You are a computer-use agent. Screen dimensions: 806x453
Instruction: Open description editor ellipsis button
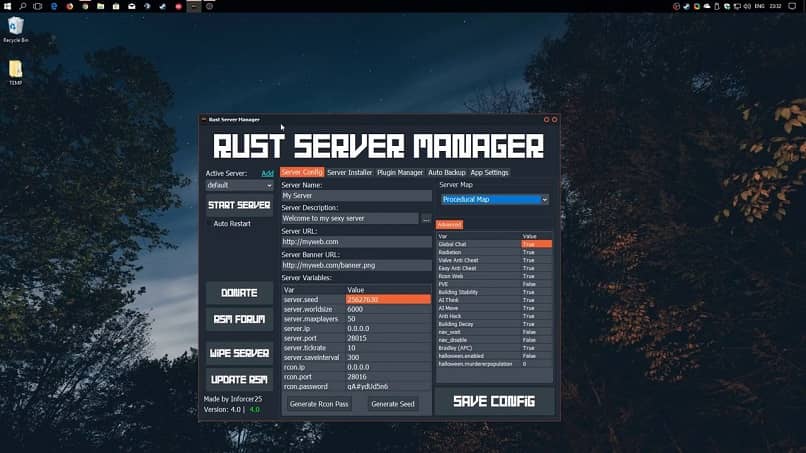coord(426,219)
